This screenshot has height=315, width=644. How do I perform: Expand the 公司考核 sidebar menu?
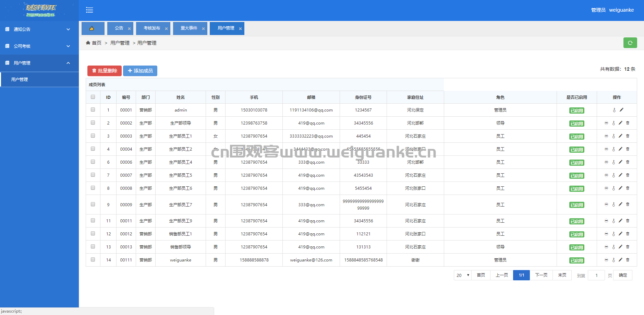pyautogui.click(x=39, y=46)
